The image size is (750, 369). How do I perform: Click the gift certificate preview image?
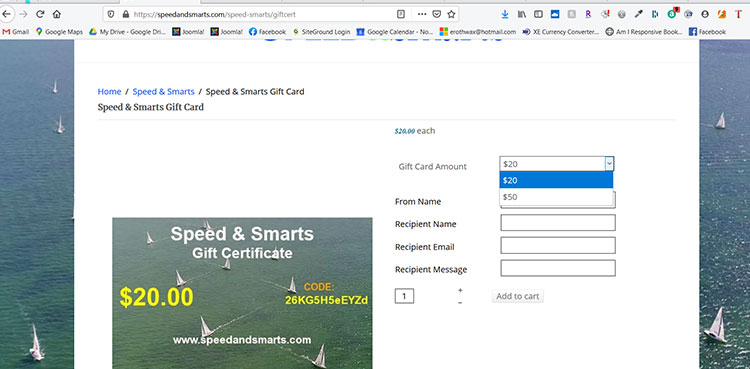click(x=242, y=293)
